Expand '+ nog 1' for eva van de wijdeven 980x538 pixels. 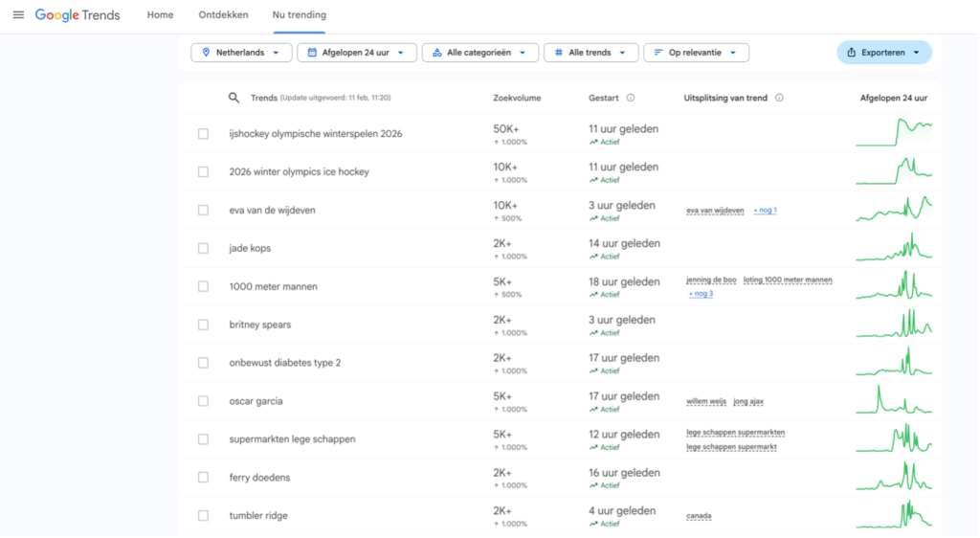tap(765, 211)
